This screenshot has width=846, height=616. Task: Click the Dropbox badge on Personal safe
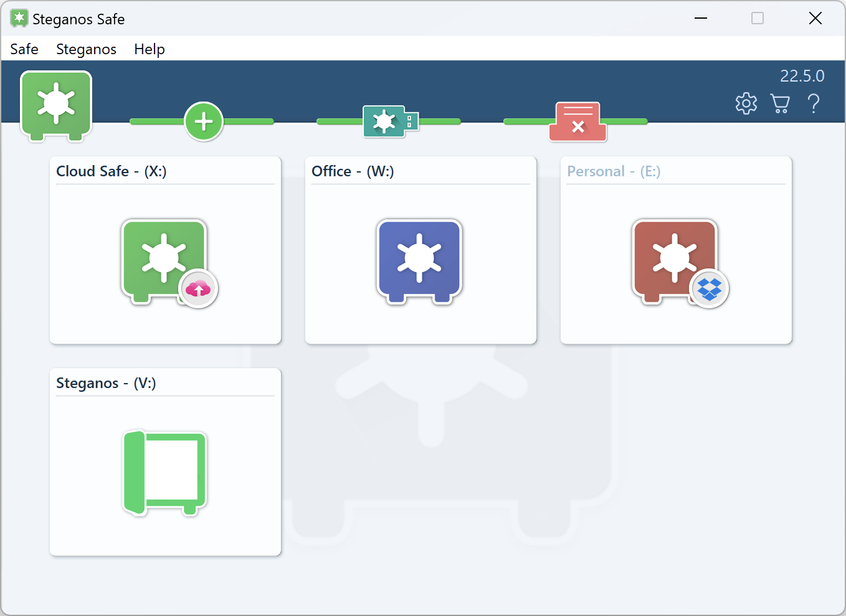[x=710, y=289]
